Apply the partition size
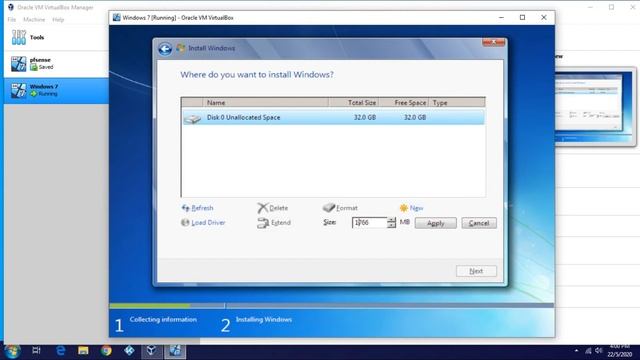The image size is (640, 360). point(436,223)
